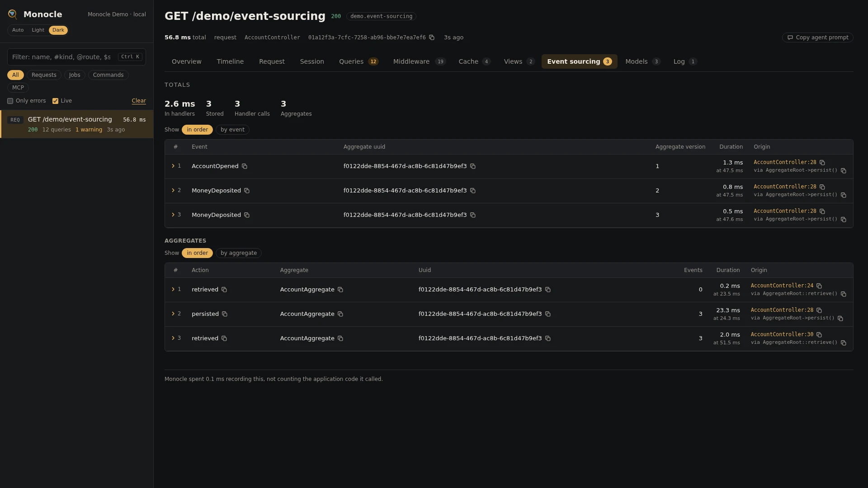
Task: Copy AccountController:28 origin in persisted row
Action: pos(819,310)
